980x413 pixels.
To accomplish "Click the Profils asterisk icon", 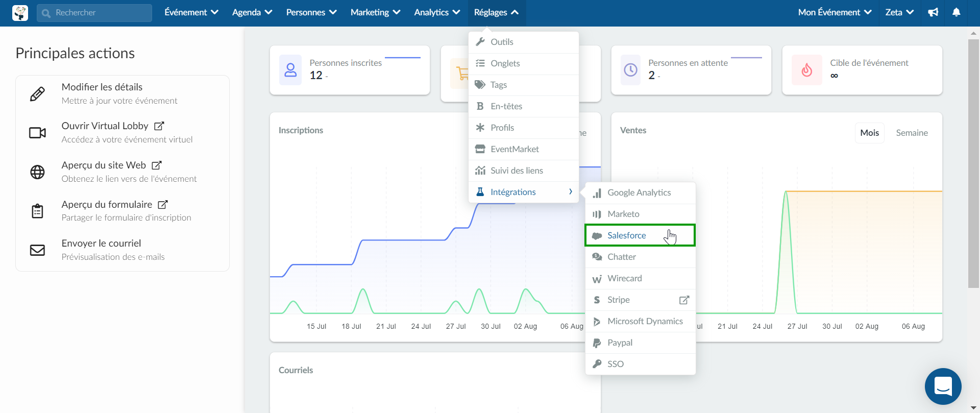I will point(480,128).
